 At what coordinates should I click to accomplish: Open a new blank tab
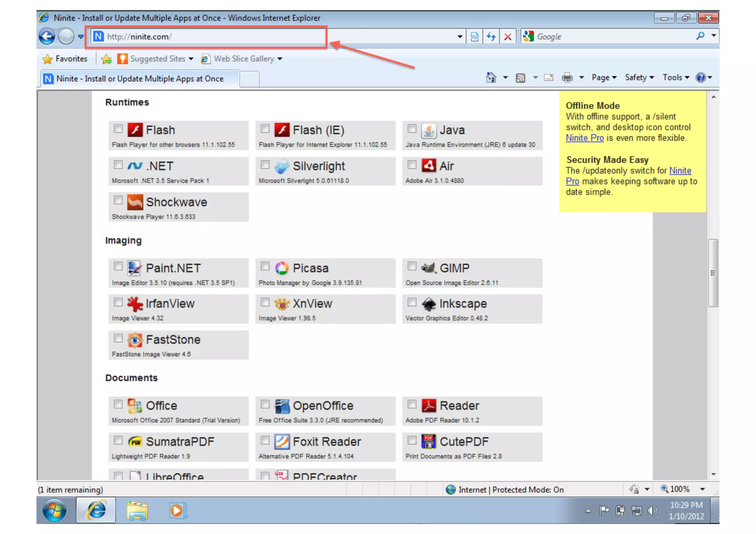249,79
